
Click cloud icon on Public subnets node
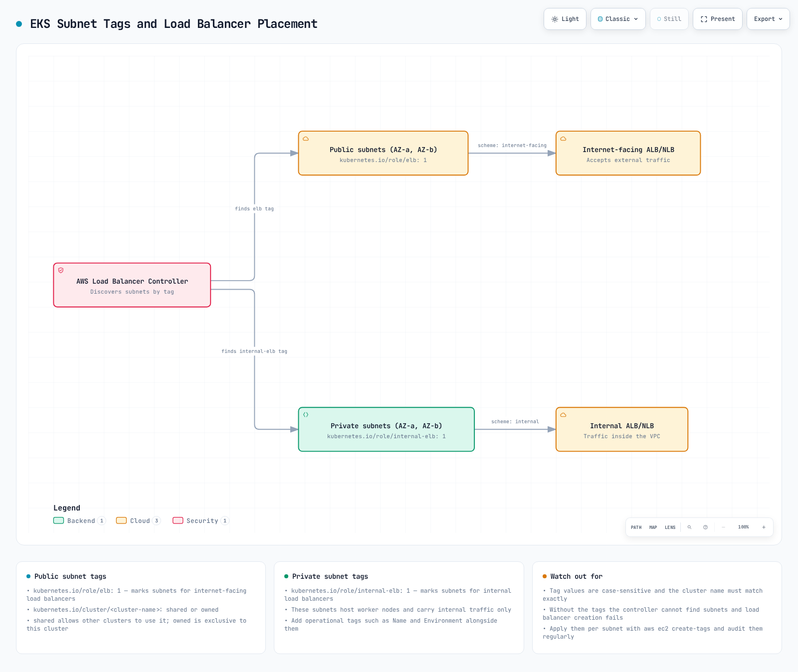pos(306,139)
